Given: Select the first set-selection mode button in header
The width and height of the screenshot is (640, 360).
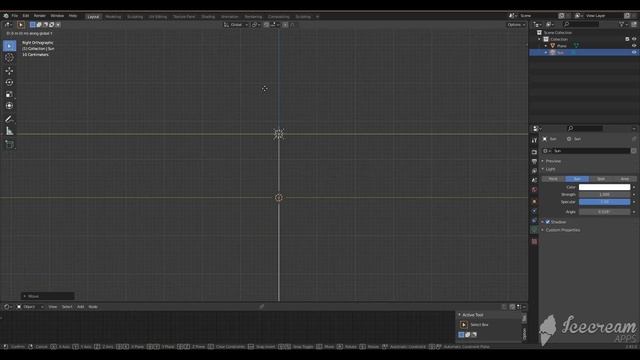Looking at the screenshot, I should pyautogui.click(x=33, y=25).
